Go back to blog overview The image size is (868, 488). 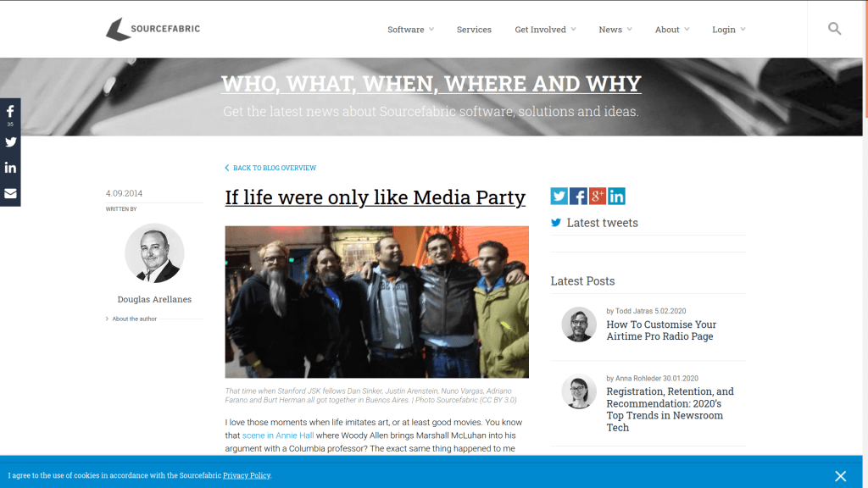click(x=270, y=168)
